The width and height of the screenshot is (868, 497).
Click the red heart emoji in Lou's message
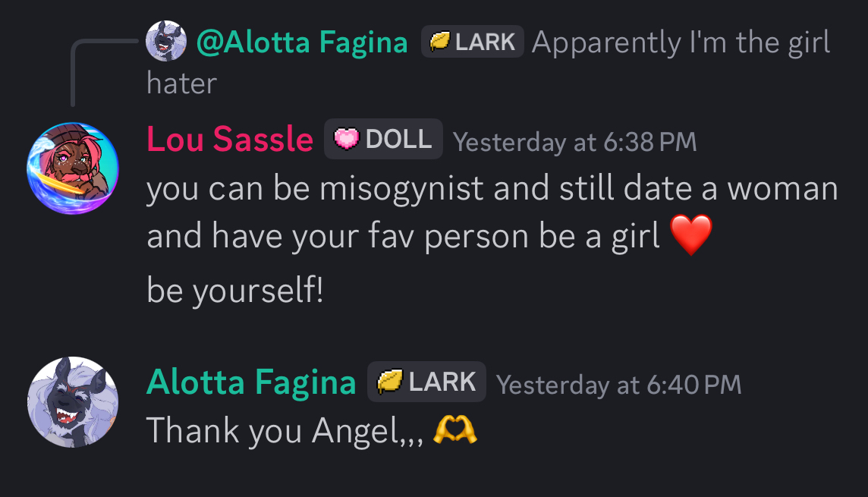click(692, 235)
